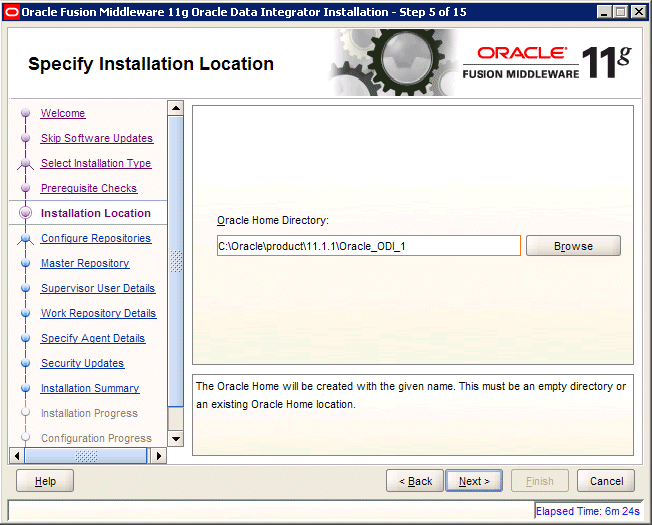The height and width of the screenshot is (525, 652).
Task: Select the Installation Location step
Action: click(x=96, y=213)
